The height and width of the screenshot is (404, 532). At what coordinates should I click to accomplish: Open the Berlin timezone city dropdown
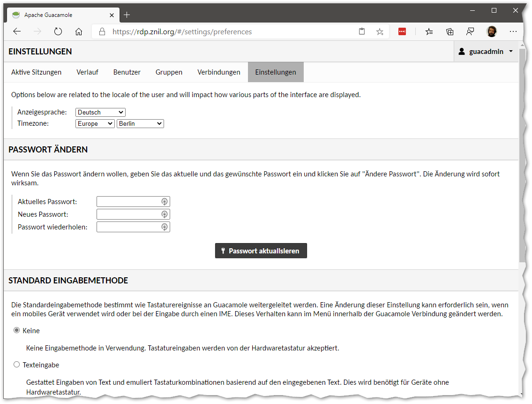140,123
